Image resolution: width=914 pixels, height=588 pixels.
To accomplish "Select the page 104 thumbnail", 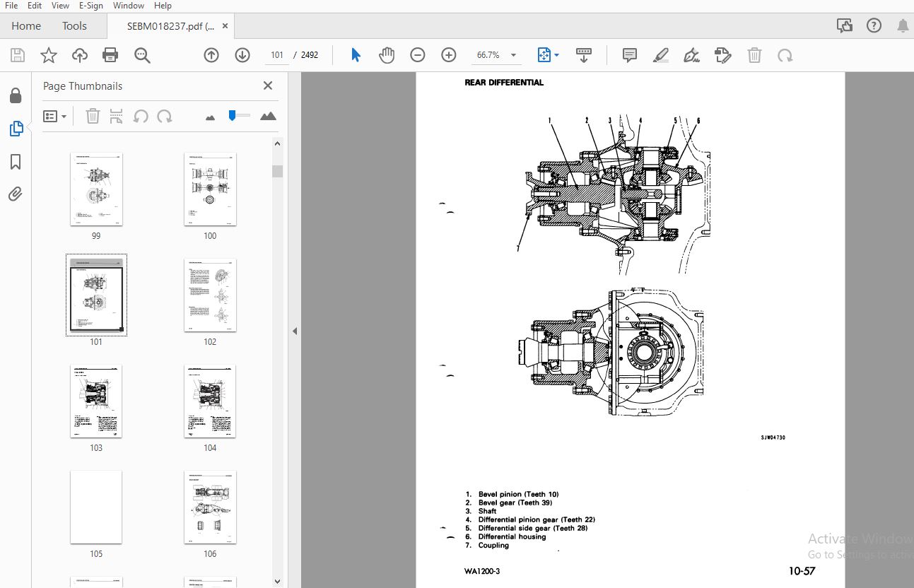I will click(210, 401).
